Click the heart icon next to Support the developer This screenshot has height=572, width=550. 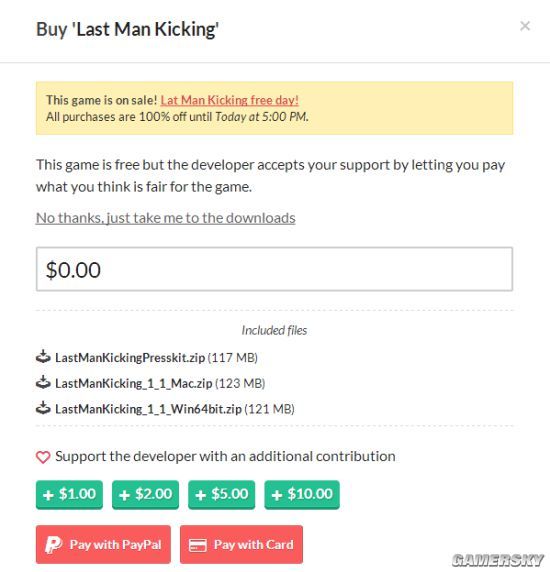[43, 457]
